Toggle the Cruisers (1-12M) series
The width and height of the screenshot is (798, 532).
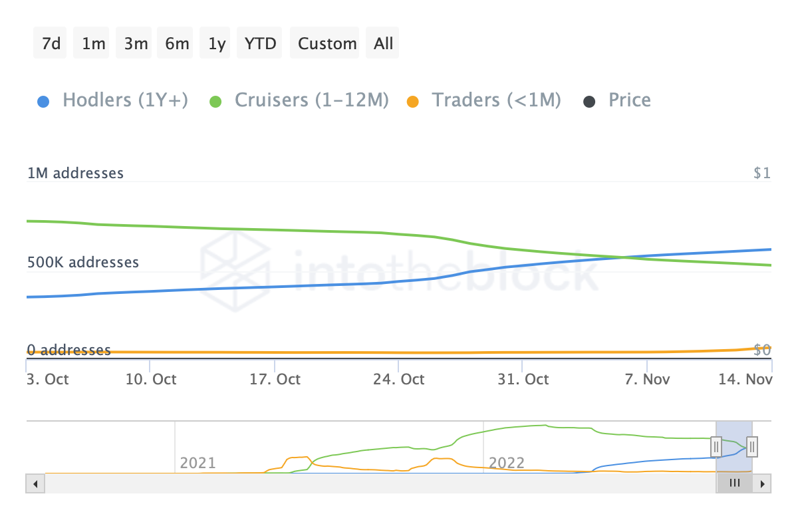[311, 100]
